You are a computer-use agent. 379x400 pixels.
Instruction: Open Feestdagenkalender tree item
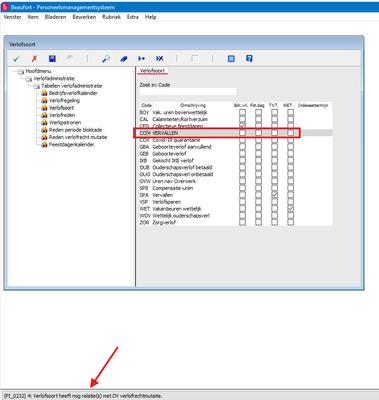pyautogui.click(x=71, y=144)
